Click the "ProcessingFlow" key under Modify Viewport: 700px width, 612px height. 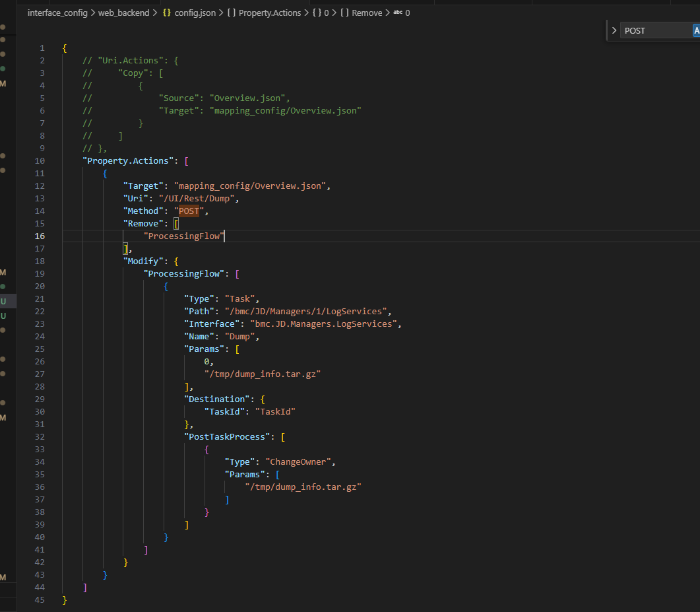click(x=186, y=274)
